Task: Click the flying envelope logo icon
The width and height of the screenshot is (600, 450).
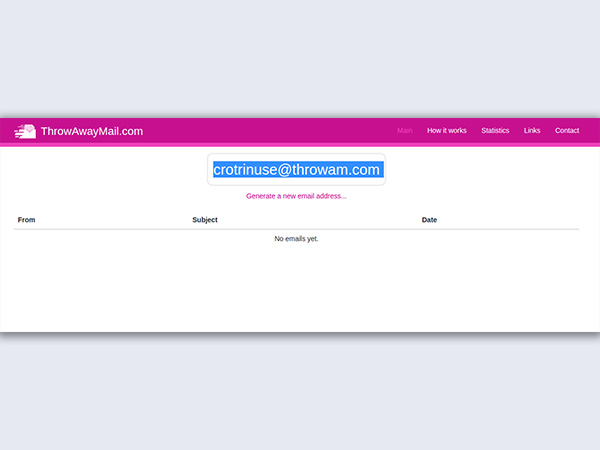Action: point(25,131)
